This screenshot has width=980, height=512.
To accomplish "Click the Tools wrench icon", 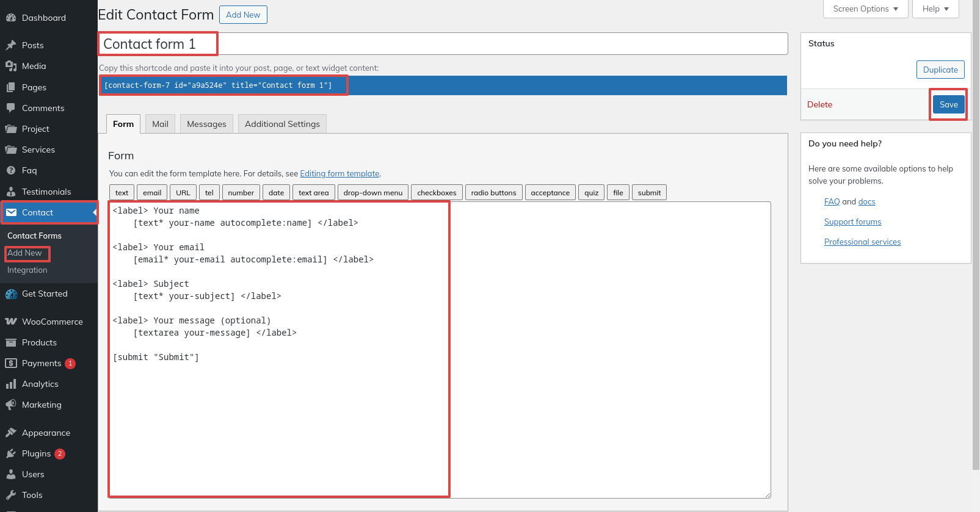I will (x=11, y=495).
